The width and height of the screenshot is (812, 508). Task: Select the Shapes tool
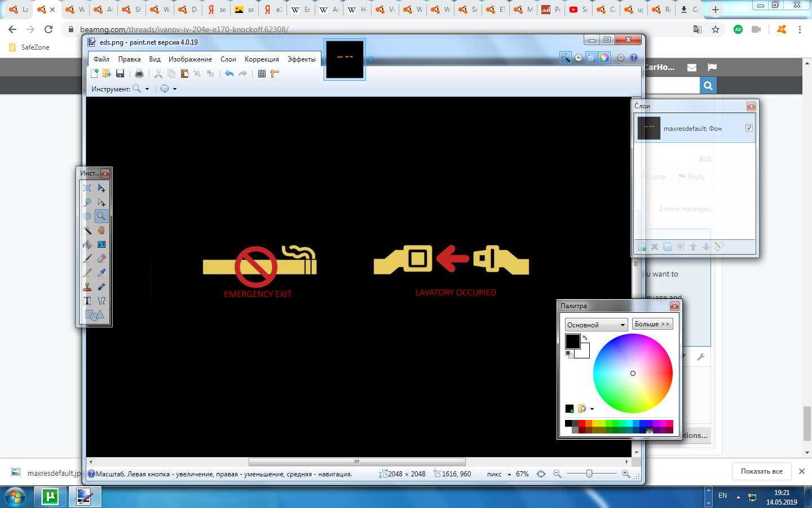(x=94, y=315)
